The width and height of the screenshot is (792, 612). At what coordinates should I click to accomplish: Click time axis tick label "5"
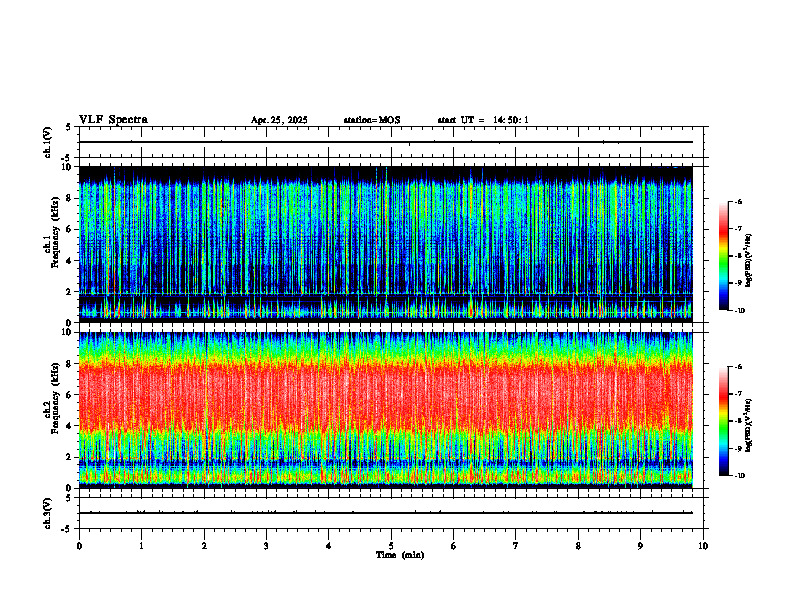[x=391, y=546]
